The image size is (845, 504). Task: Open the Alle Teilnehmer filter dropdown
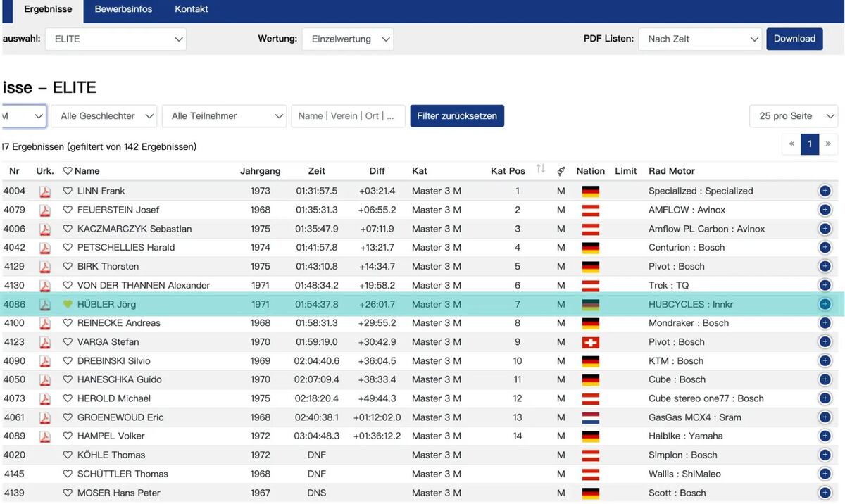[x=224, y=116]
